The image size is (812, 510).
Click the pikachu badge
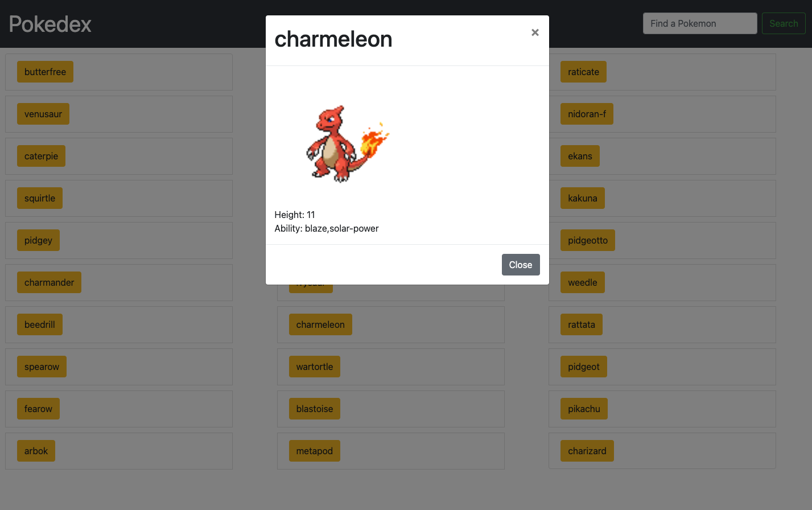584,408
